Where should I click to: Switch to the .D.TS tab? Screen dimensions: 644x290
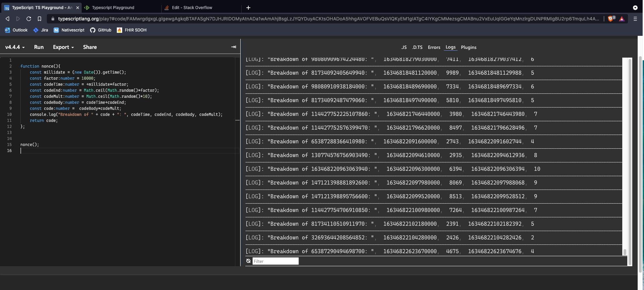point(417,47)
